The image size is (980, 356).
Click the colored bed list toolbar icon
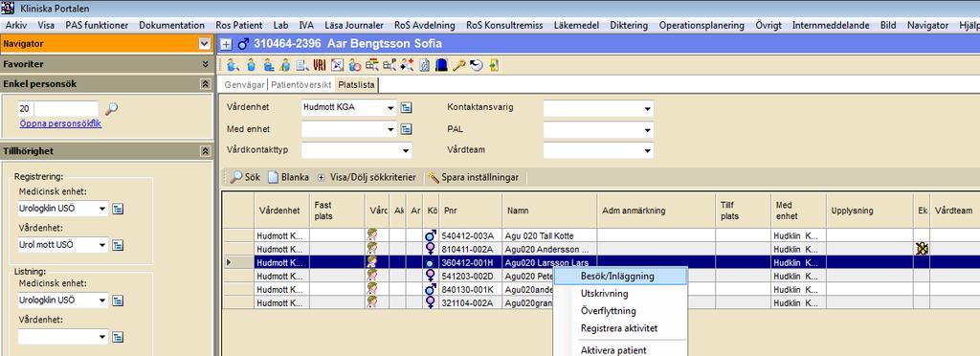[372, 65]
